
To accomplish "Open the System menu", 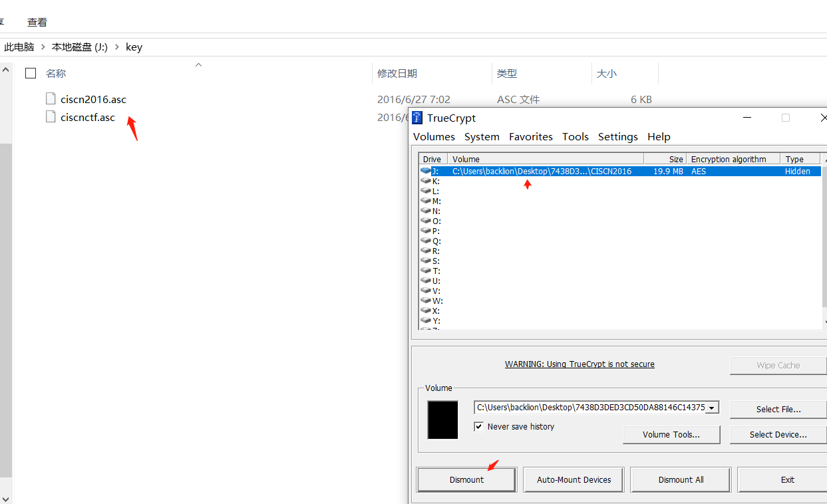I will pyautogui.click(x=482, y=136).
